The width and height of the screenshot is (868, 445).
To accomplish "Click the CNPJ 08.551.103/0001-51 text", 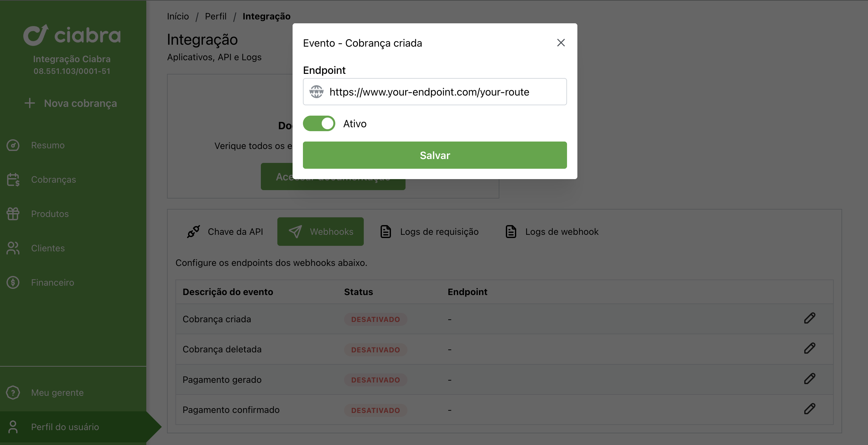I will coord(72,71).
